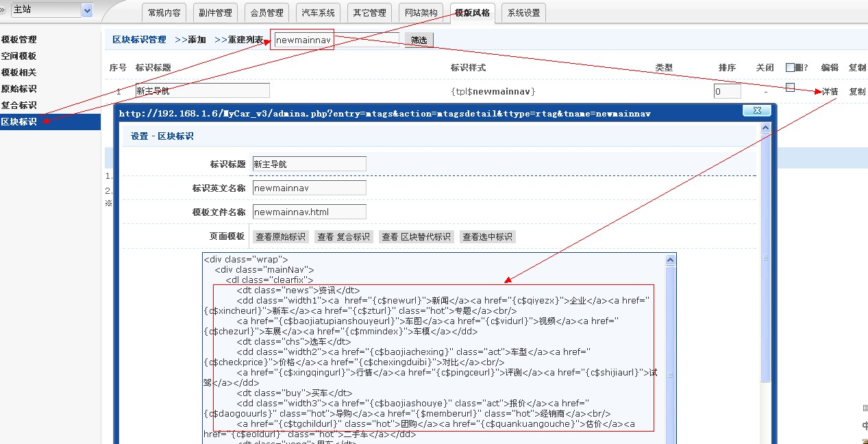Select 复合标识 in the sidebar
This screenshot has height=444, width=868.
[x=19, y=106]
